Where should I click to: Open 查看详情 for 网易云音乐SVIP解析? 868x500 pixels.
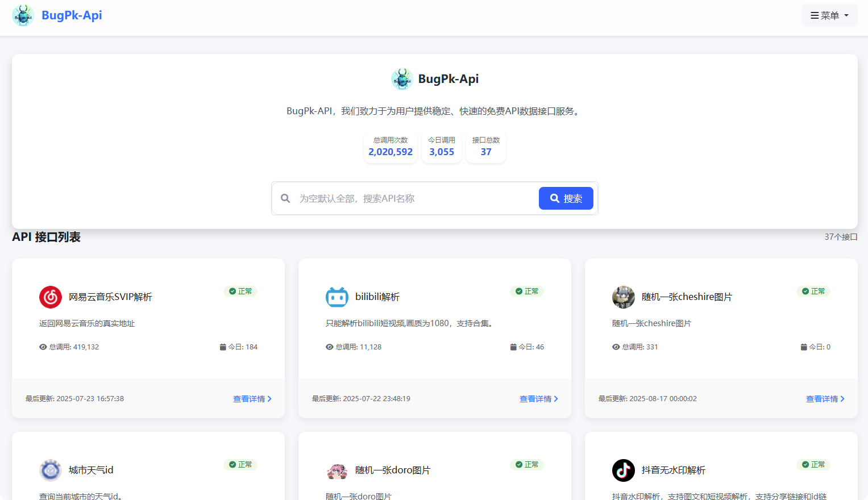[252, 399]
